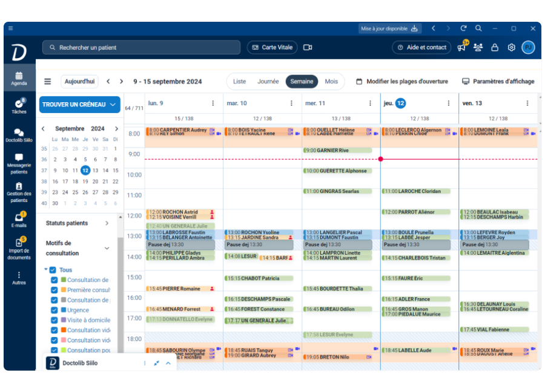
Task: Open the PJ profile avatar
Action: point(528,47)
